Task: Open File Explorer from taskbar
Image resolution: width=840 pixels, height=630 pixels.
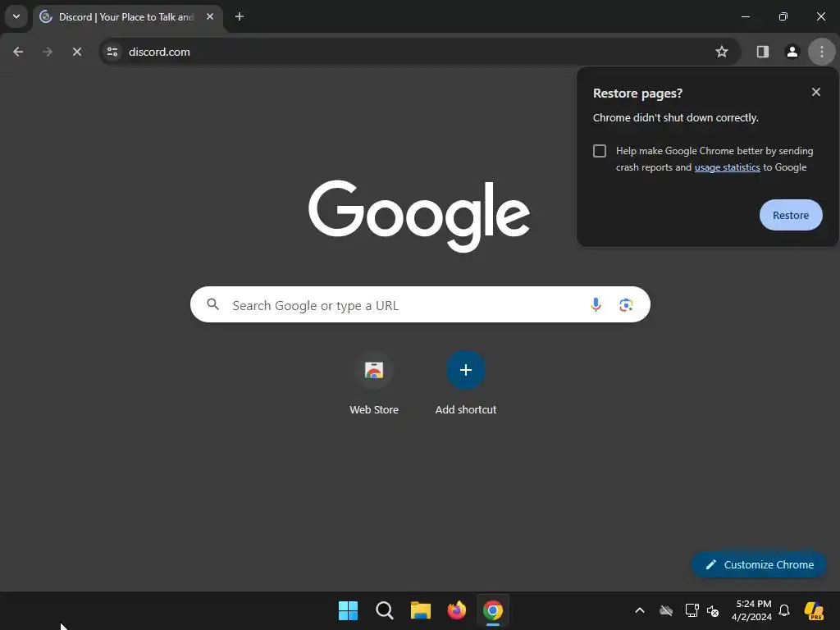Action: [x=421, y=610]
